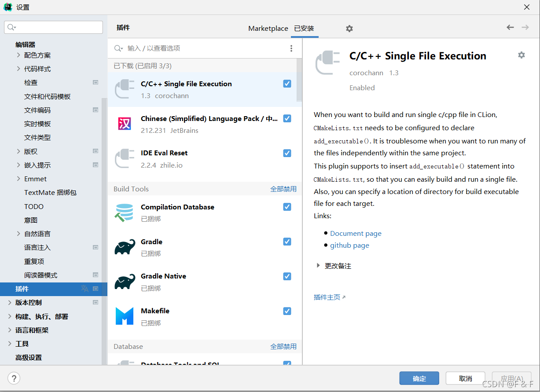540x392 pixels.
Task: Disable the C/C++ Single File Execution checkbox
Action: click(287, 84)
